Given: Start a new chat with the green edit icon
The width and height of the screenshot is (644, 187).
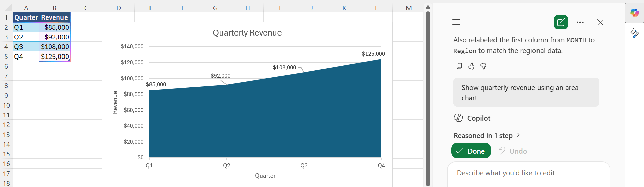Looking at the screenshot, I should 561,22.
